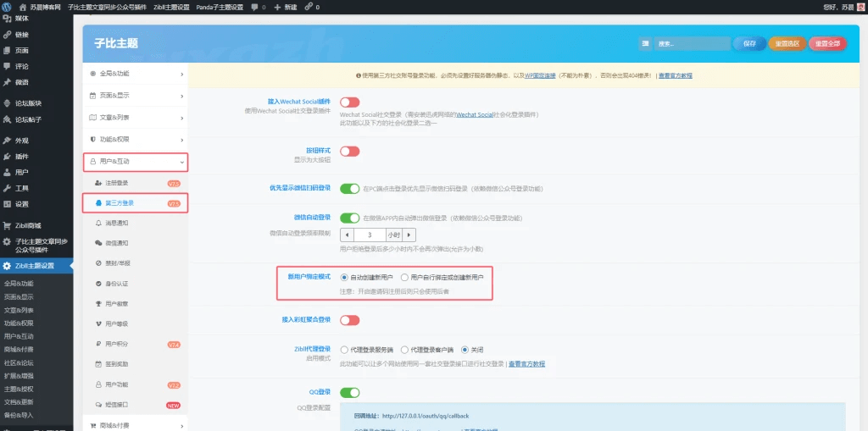Expand 页面&显示 section in theme panel
868x431 pixels.
tap(135, 96)
